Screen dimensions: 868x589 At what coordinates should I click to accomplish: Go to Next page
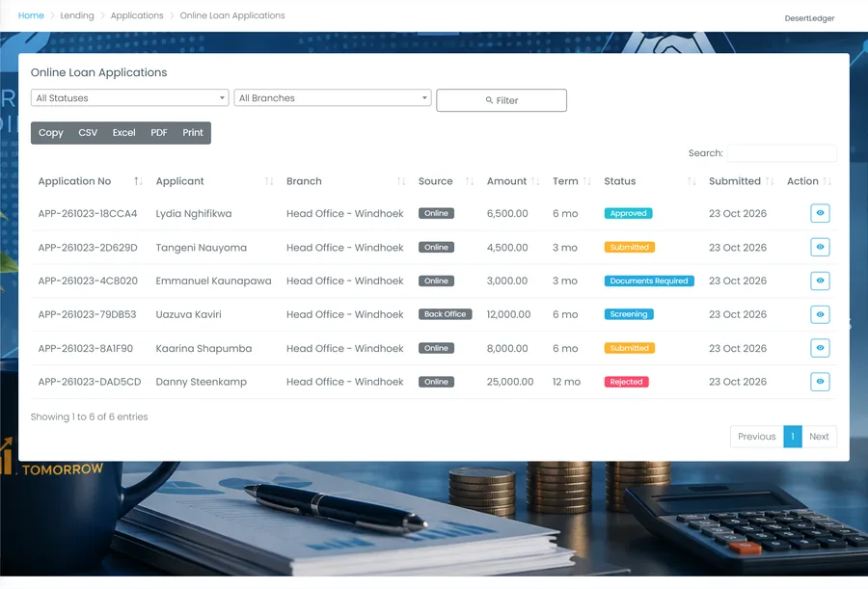pos(819,437)
